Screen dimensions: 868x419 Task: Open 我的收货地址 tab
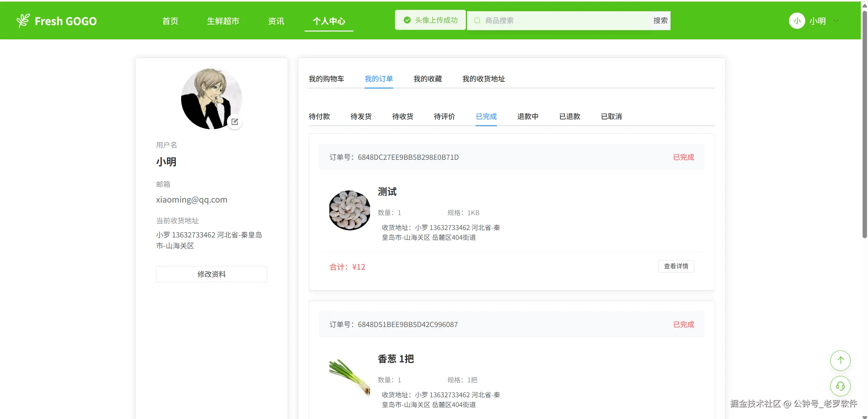pyautogui.click(x=483, y=79)
